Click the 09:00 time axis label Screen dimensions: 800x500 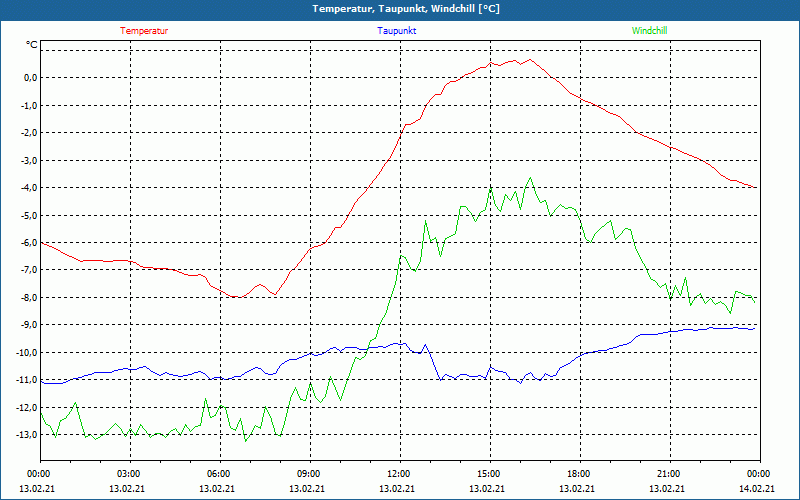coord(309,474)
